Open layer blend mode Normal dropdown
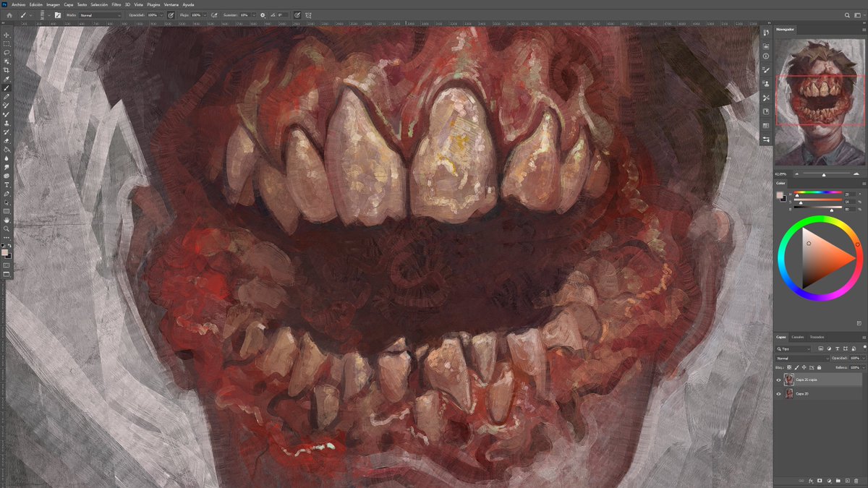Viewport: 868px width, 488px height. (802, 358)
